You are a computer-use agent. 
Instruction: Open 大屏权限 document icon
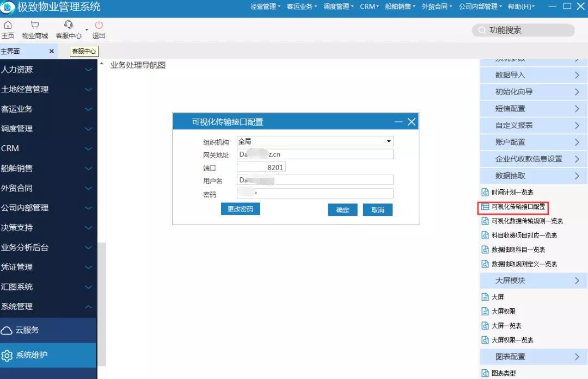pyautogui.click(x=485, y=311)
